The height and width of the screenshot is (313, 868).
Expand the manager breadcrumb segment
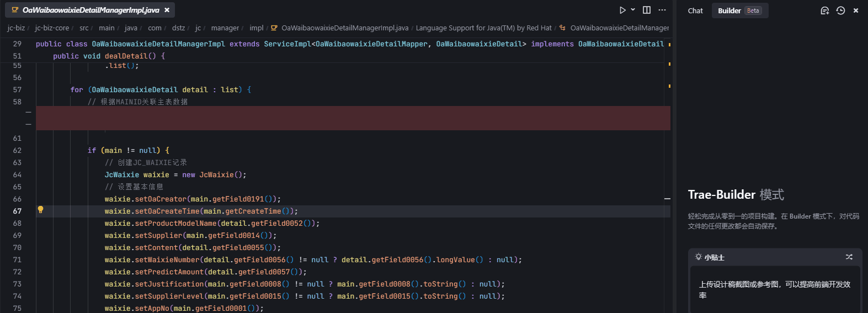225,28
